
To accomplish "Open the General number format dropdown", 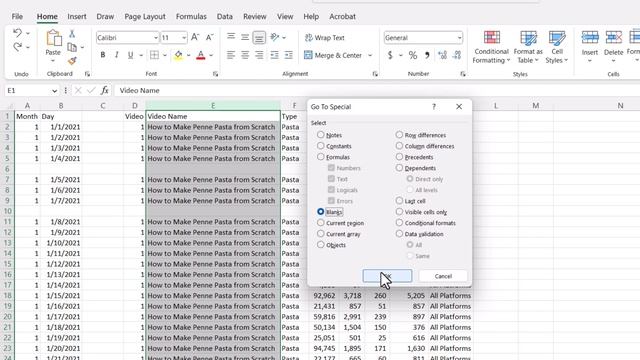I will point(460,38).
